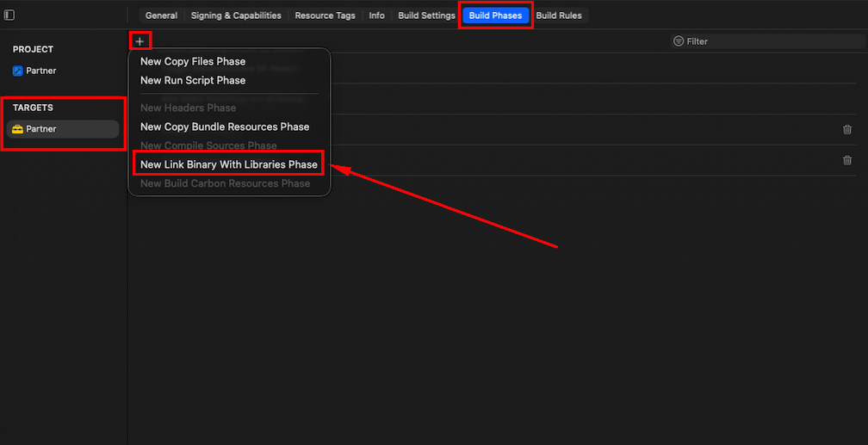
Task: Open the Resource Tags tab
Action: click(325, 15)
